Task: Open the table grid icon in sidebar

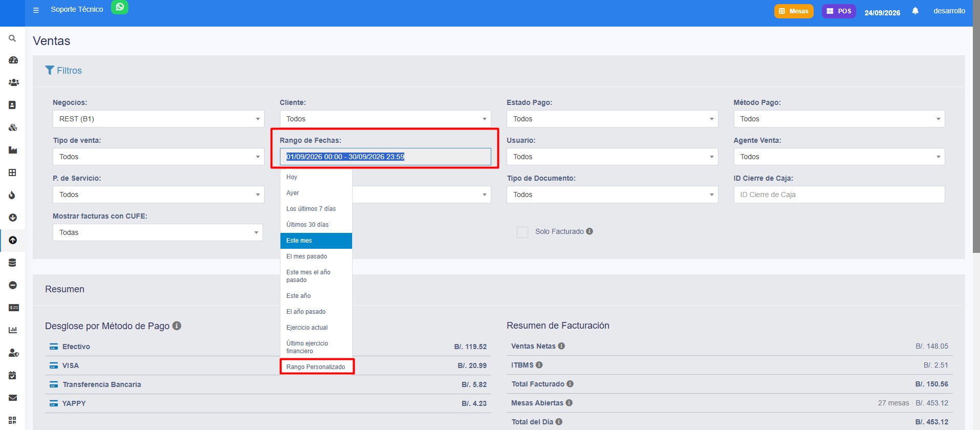Action: coord(13,173)
